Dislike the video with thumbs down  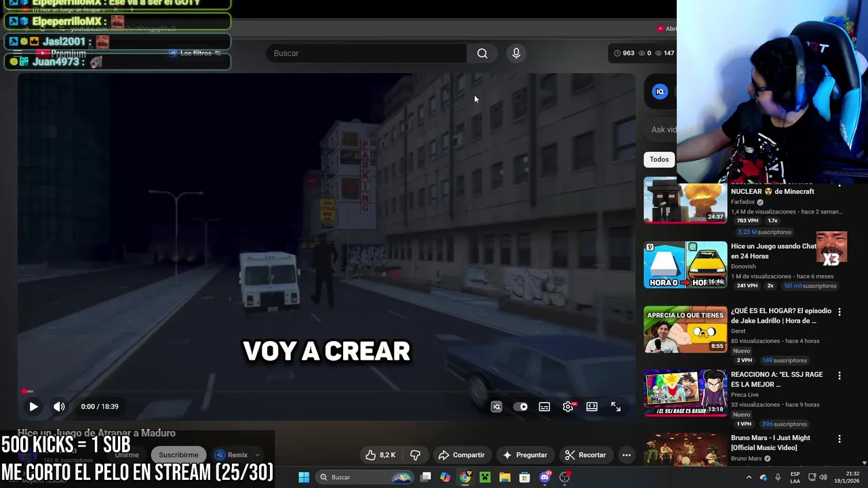pyautogui.click(x=416, y=455)
